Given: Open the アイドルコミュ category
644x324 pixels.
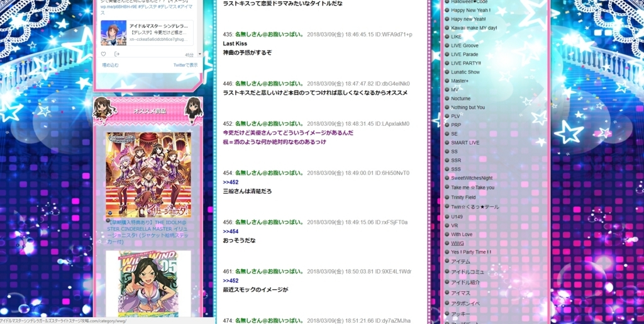Looking at the screenshot, I should pos(467,272).
